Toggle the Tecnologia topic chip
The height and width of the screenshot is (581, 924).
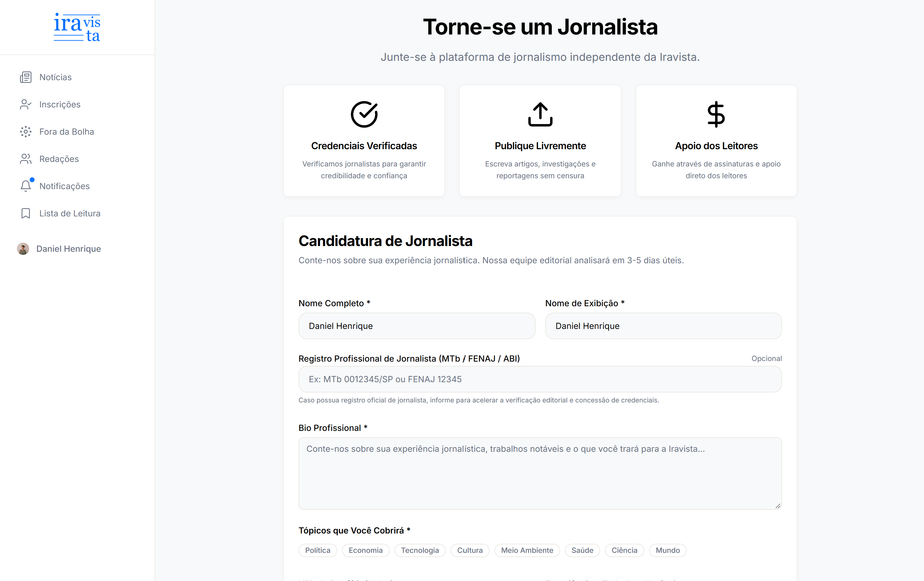point(420,550)
